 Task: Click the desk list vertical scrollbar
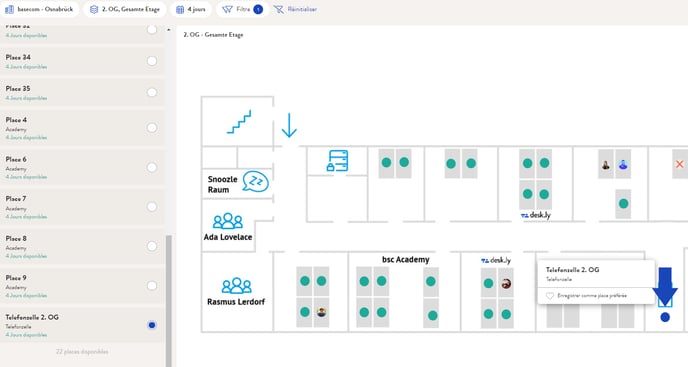168,301
